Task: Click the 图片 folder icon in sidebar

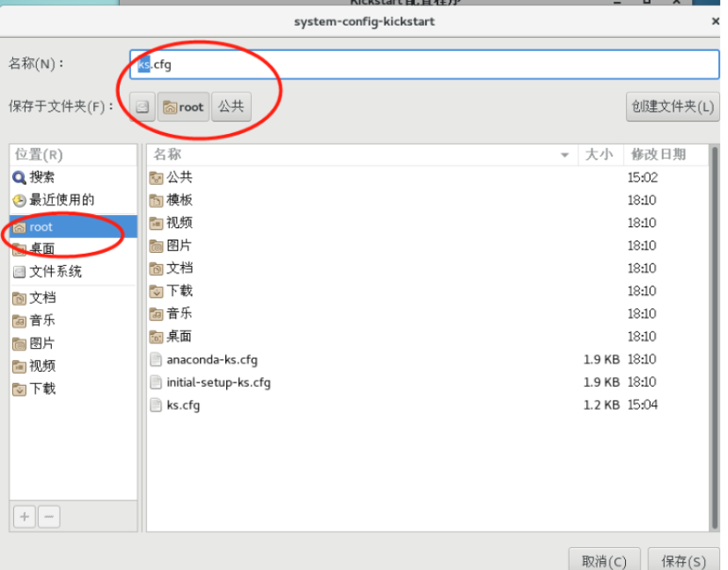Action: (19, 344)
